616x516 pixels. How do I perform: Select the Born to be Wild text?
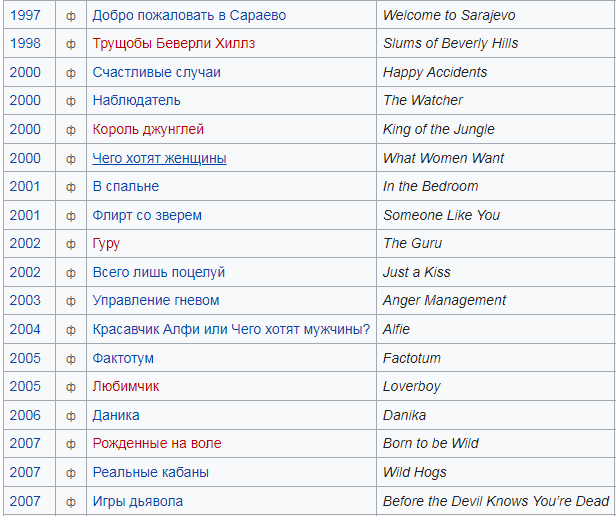tap(431, 443)
